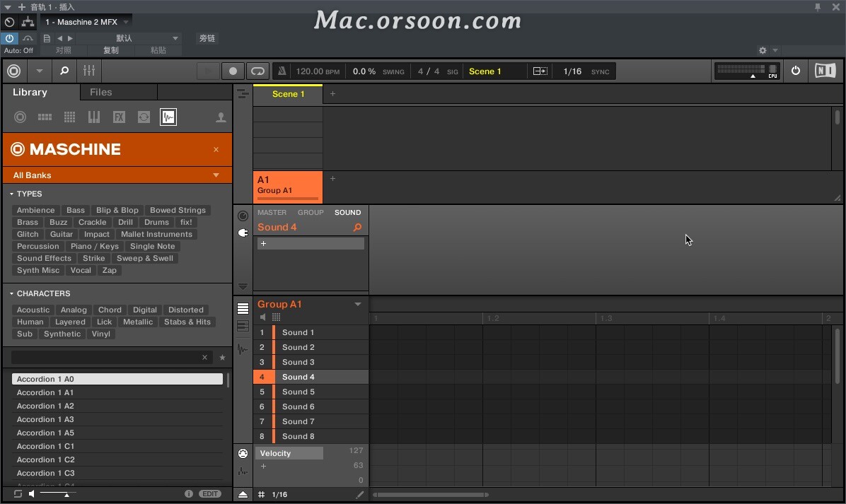
Task: Select the Projects filter icon in Library
Action: (20, 117)
